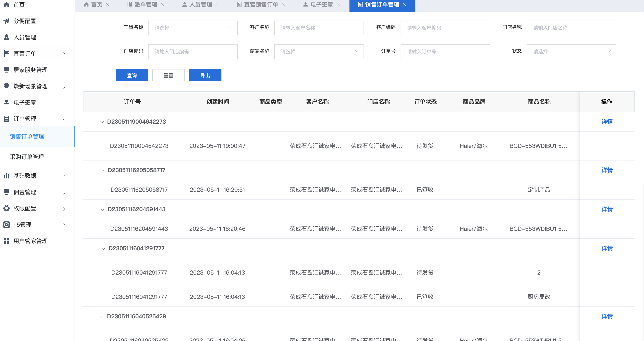Click the flag icon for 直营订单
This screenshot has height=341, width=644.
(7, 54)
